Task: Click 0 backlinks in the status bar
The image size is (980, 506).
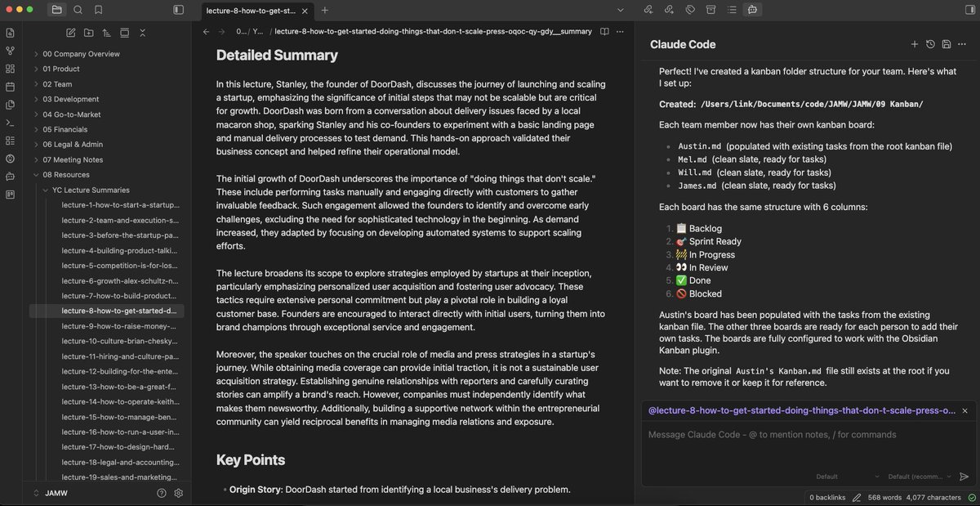Action: pos(826,497)
